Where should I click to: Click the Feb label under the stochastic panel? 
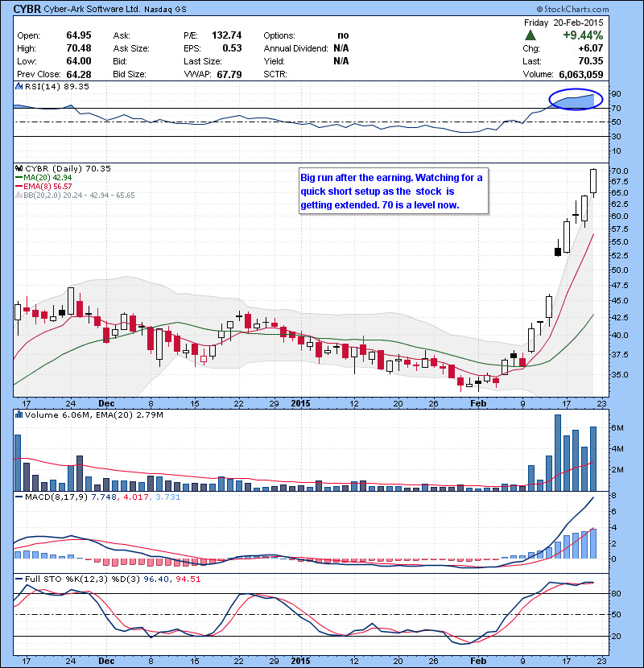(x=478, y=661)
